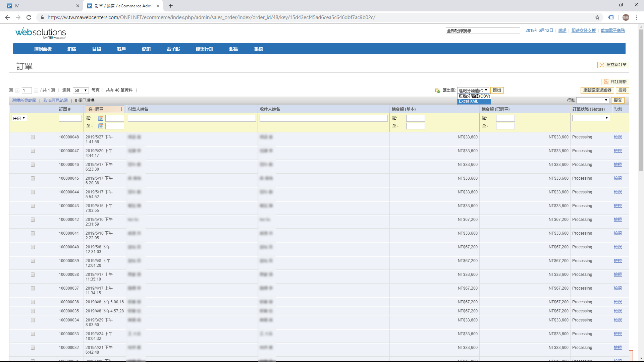
Task: Open the 客戶 menu
Action: [121, 49]
